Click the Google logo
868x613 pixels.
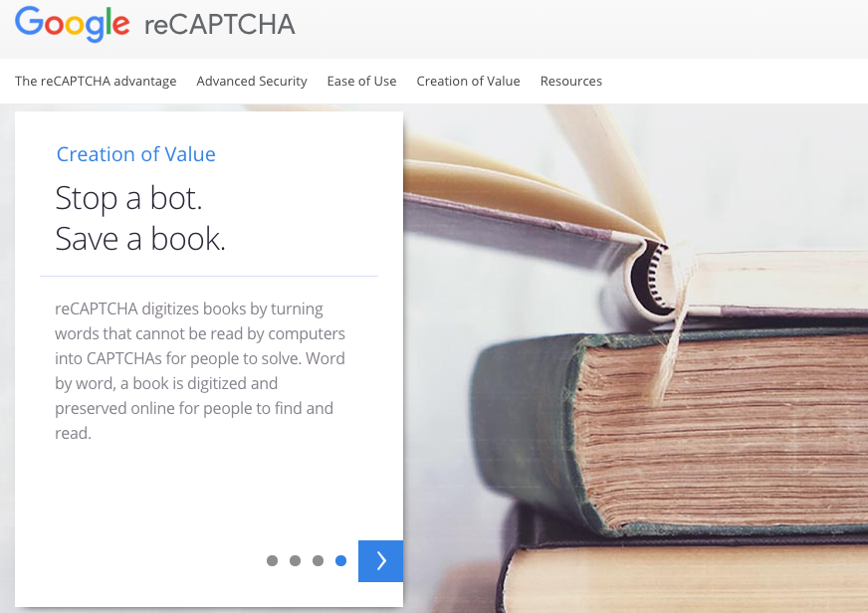click(x=72, y=24)
